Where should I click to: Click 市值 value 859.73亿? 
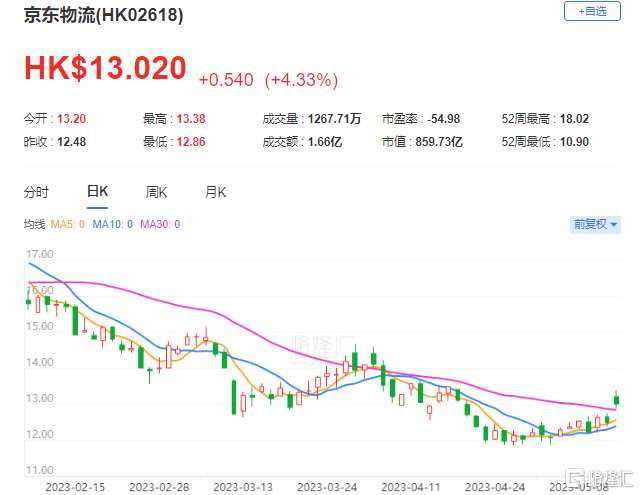tap(439, 142)
